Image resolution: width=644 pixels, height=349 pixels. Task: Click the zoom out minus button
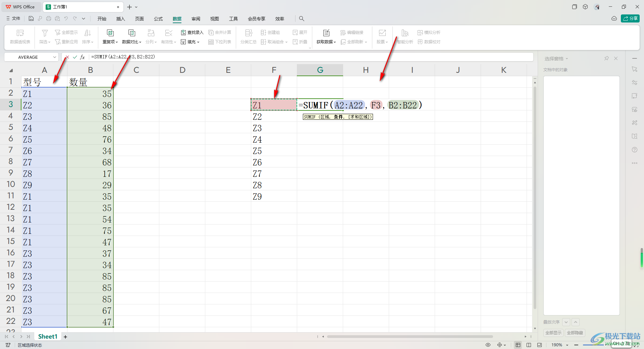(576, 345)
